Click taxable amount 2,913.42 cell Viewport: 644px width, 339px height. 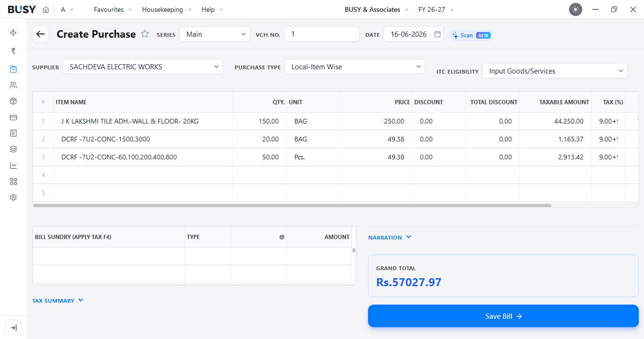[555, 157]
